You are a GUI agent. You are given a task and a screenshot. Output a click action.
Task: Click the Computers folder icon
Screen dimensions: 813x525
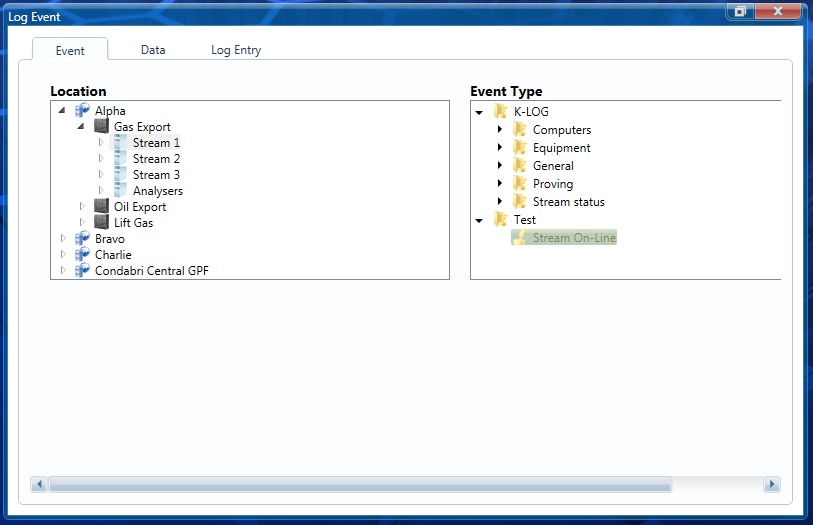pos(520,129)
